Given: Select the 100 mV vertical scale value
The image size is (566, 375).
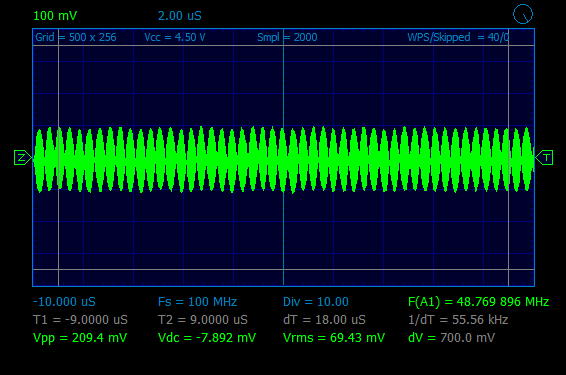Looking at the screenshot, I should 55,16.
